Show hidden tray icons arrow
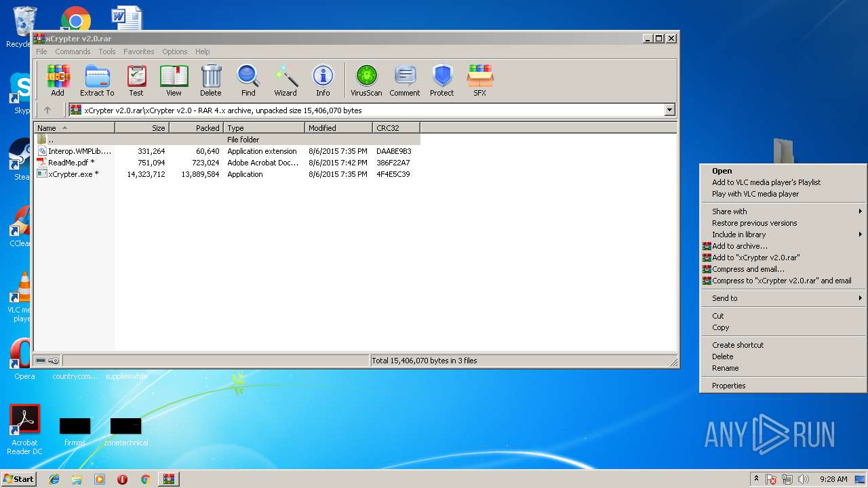This screenshot has height=488, width=868. click(755, 479)
